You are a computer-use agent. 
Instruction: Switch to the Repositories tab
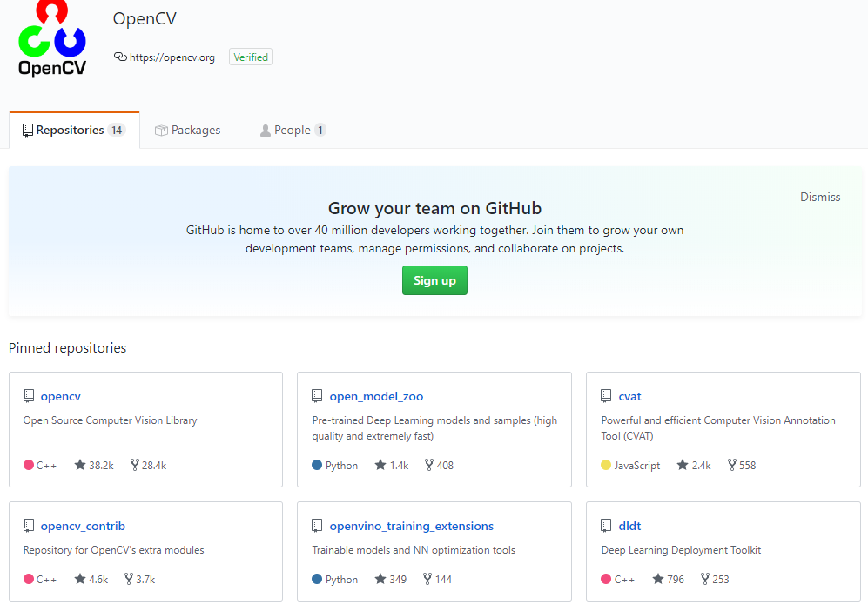74,130
